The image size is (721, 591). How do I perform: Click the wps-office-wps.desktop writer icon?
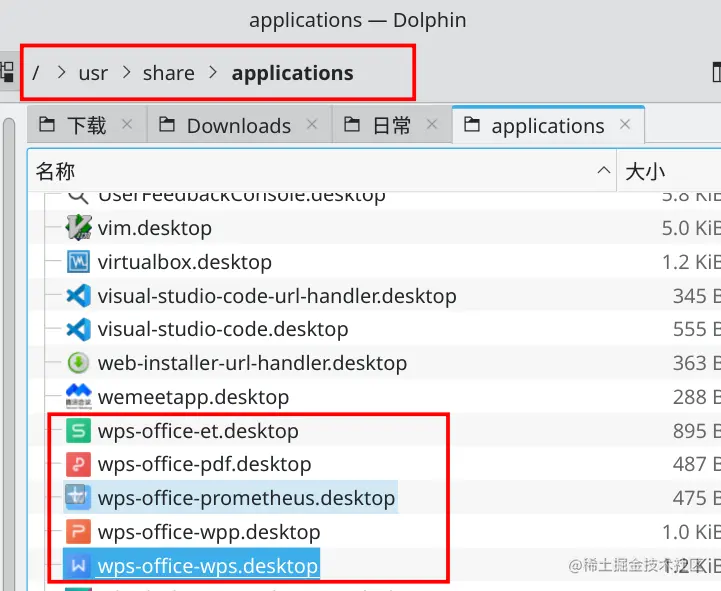79,566
